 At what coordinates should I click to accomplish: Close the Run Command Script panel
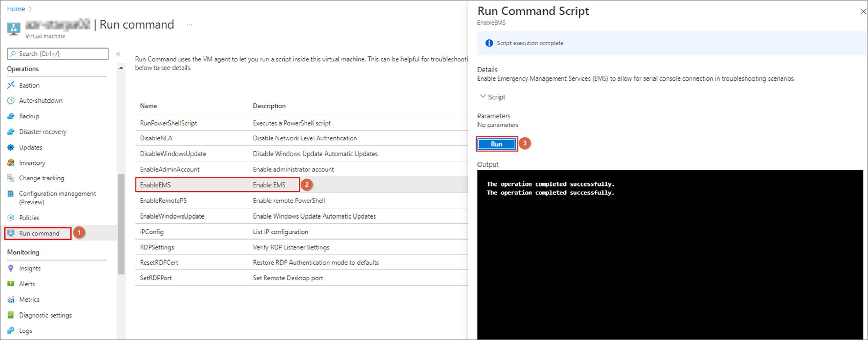tap(863, 12)
